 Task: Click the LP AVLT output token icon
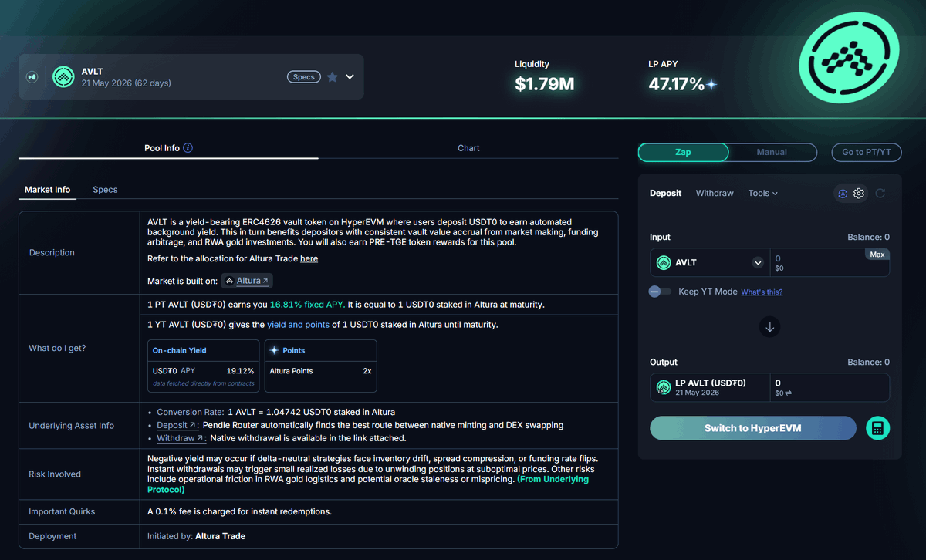click(x=663, y=387)
